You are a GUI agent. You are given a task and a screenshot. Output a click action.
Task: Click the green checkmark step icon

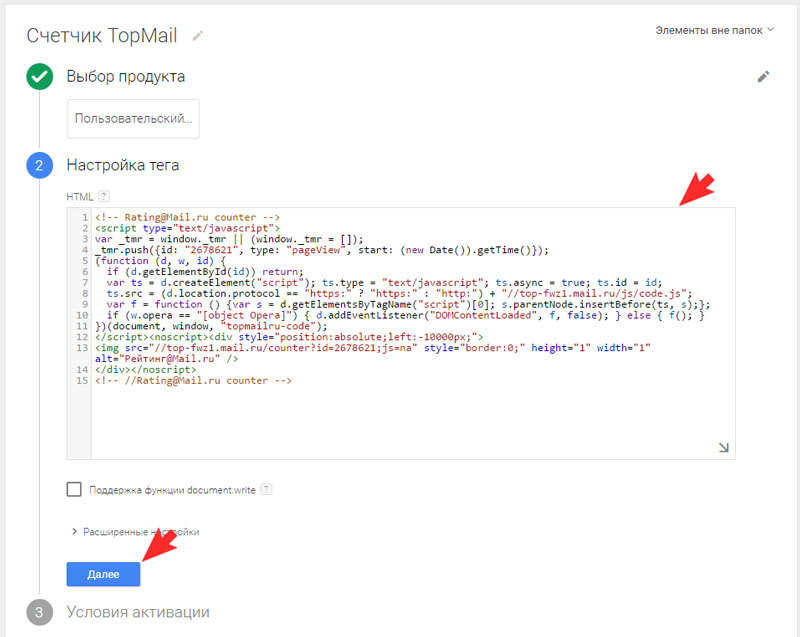click(39, 77)
